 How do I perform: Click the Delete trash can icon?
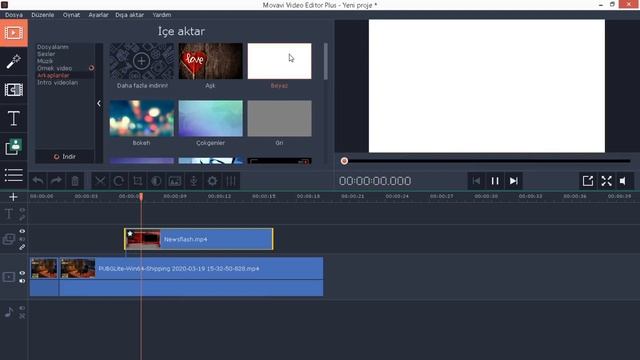[x=75, y=181]
